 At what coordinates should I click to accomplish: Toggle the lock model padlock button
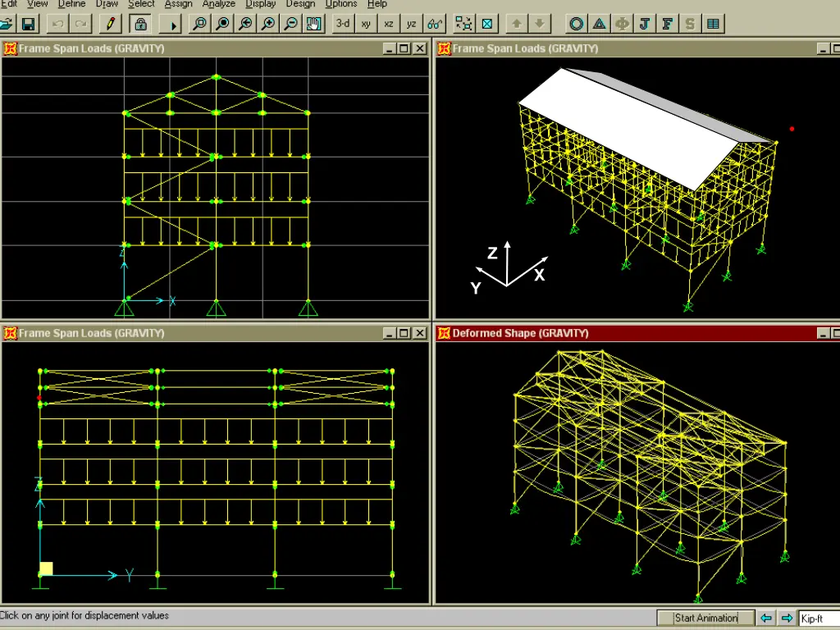click(x=140, y=24)
